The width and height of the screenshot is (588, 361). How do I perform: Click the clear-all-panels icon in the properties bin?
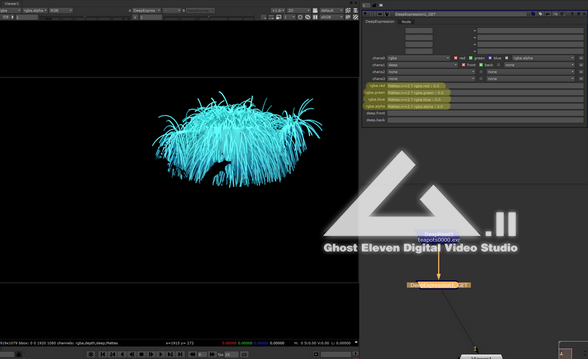click(x=381, y=5)
